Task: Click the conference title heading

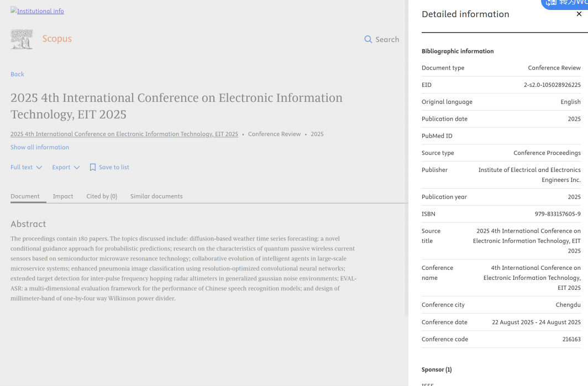Action: [176, 106]
